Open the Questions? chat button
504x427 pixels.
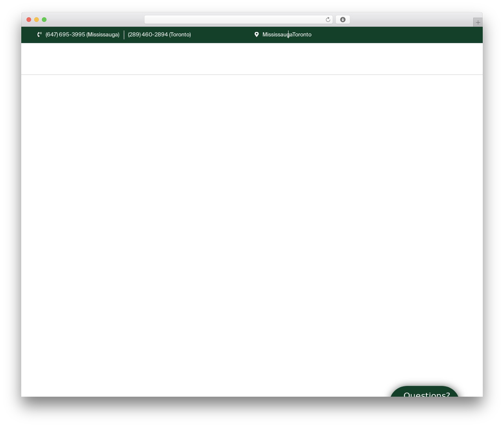coord(424,392)
